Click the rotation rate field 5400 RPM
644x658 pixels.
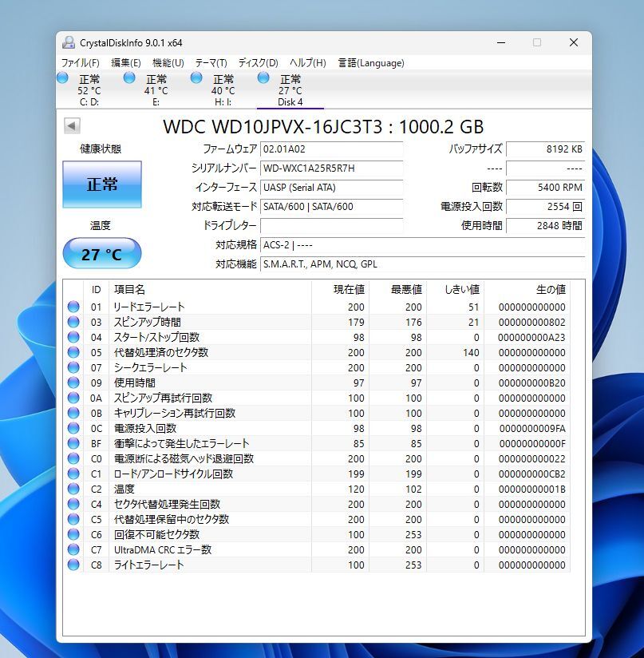coord(546,187)
